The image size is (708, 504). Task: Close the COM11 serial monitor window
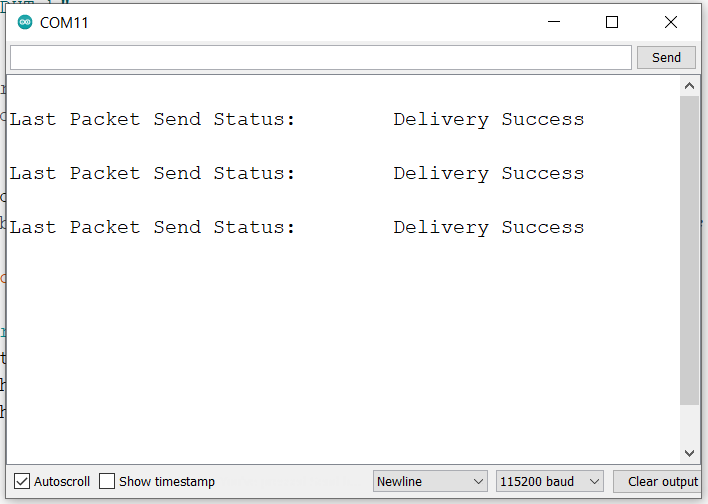670,22
